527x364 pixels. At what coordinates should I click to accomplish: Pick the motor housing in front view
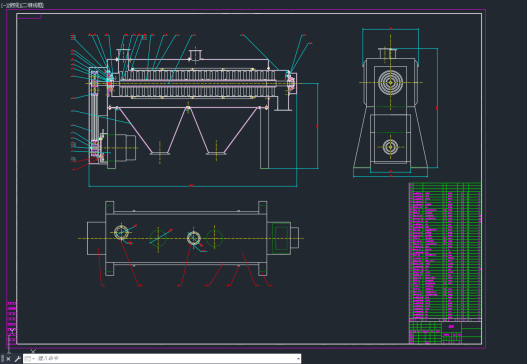(121, 148)
